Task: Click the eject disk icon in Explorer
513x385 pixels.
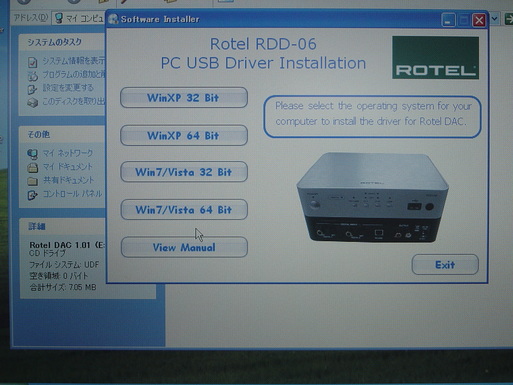Action: pyautogui.click(x=33, y=102)
